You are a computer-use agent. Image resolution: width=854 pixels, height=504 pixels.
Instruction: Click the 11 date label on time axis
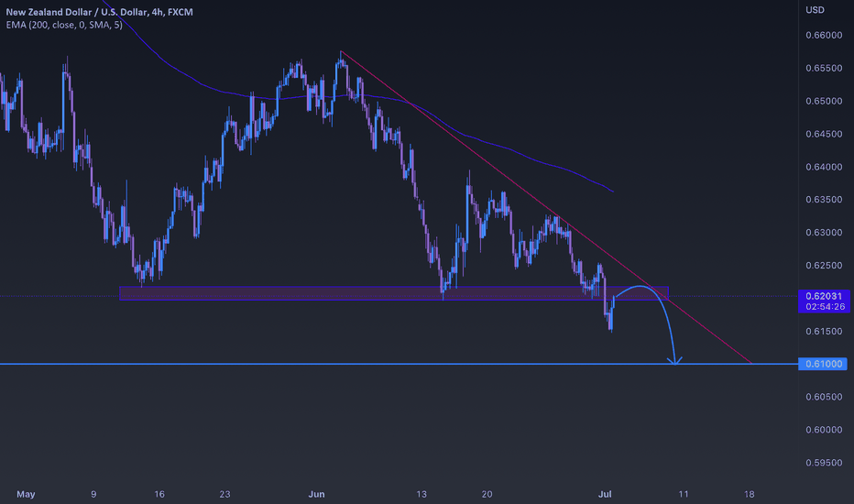[684, 494]
